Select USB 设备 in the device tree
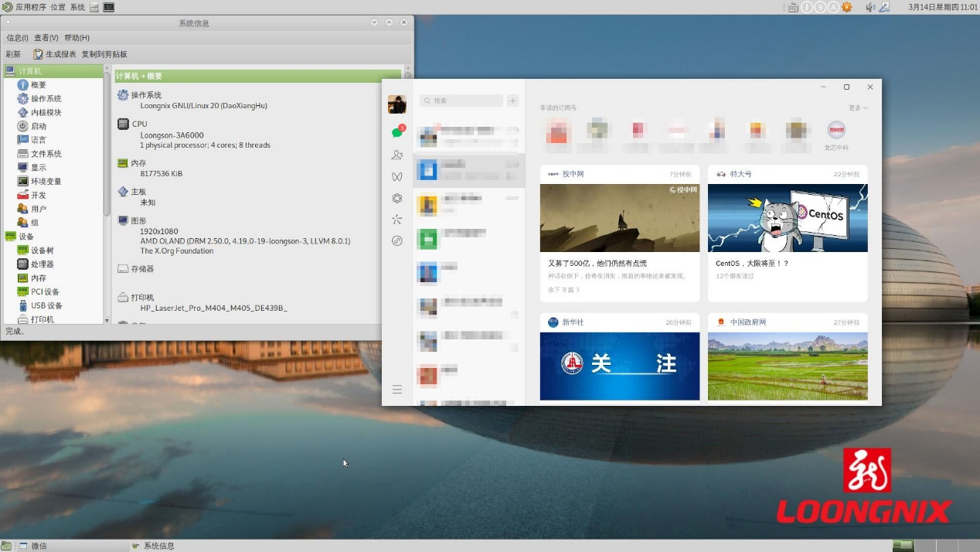 [45, 305]
